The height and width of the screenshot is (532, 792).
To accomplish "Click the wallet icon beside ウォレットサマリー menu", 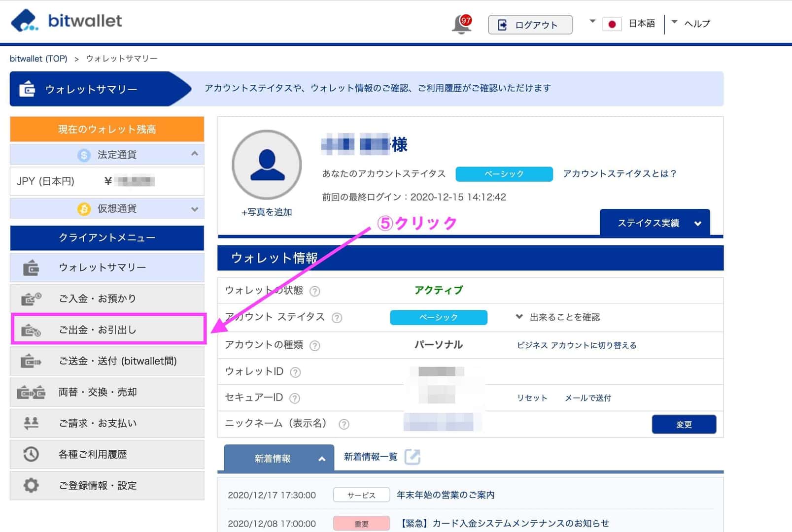I will coord(31,267).
